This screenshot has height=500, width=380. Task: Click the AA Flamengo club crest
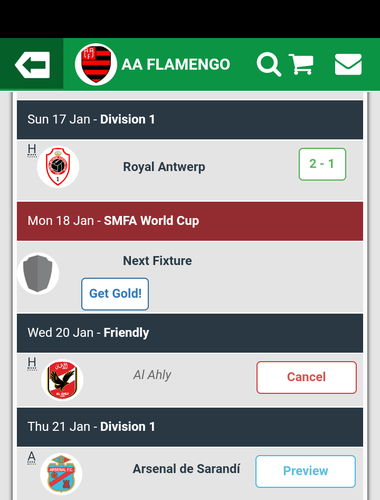(x=96, y=64)
